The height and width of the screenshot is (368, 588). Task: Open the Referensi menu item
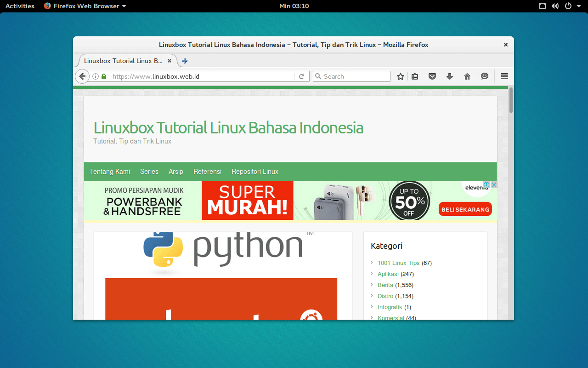point(207,172)
